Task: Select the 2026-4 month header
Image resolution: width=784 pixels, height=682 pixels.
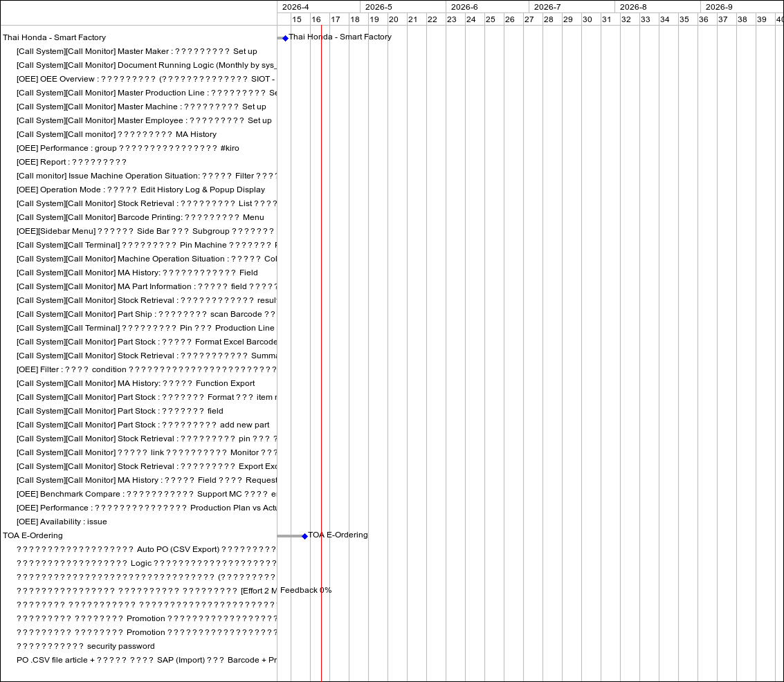Action: [295, 7]
